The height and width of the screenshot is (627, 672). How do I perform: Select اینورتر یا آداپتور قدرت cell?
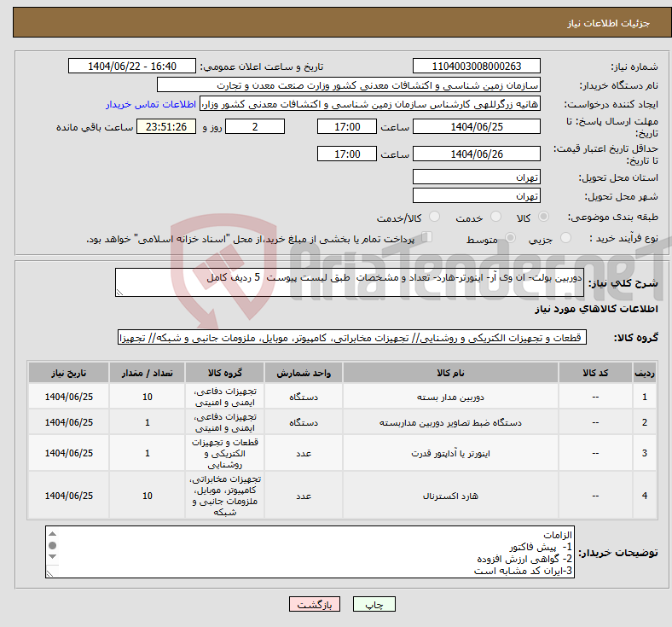(x=450, y=454)
